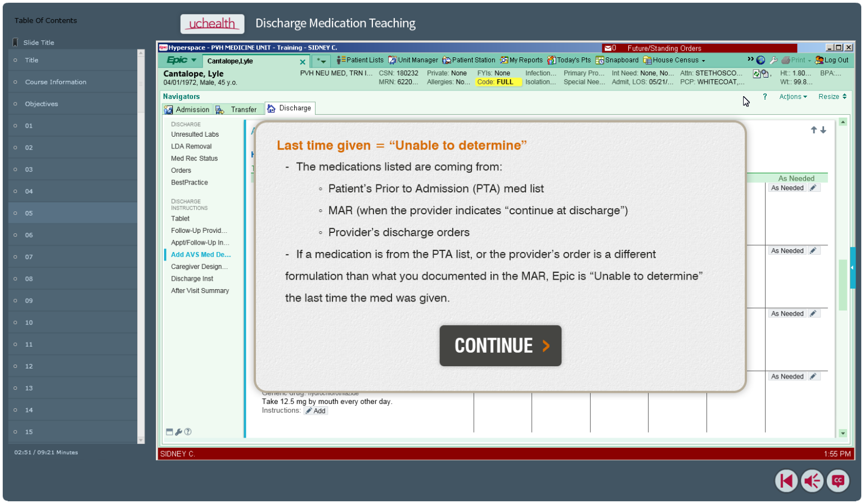Click the Log Out icon

[832, 60]
